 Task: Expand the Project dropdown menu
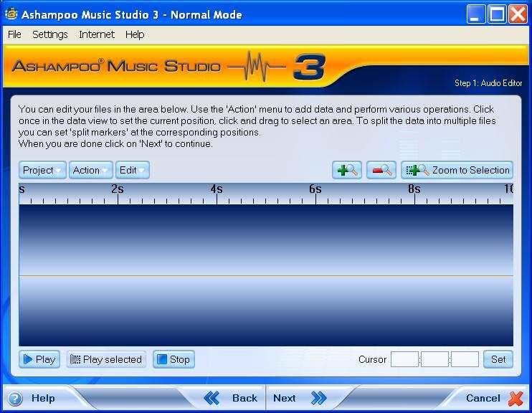pyautogui.click(x=42, y=170)
